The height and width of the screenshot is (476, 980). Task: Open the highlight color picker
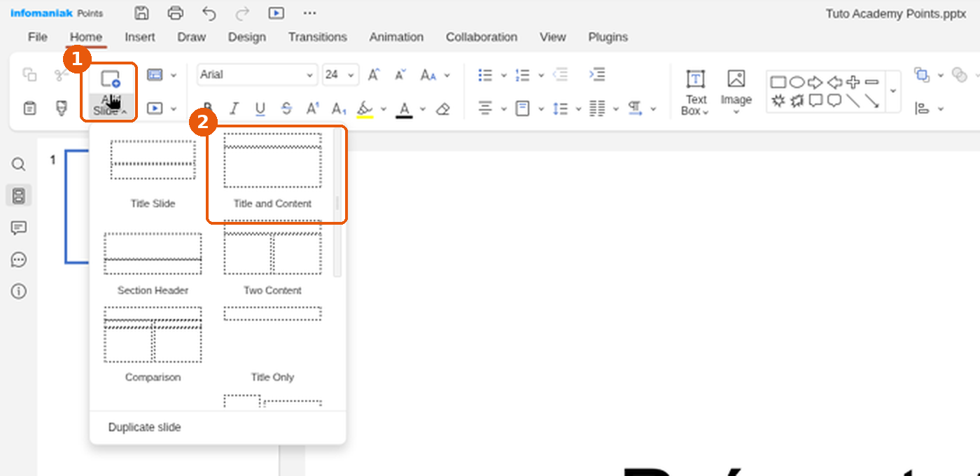[x=383, y=108]
